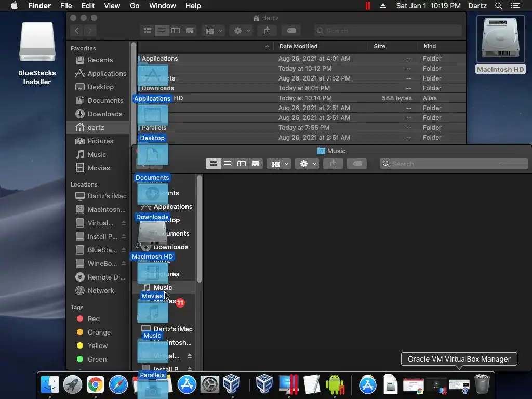Open the File menu
Viewport: 532px width, 399px height.
[x=66, y=6]
